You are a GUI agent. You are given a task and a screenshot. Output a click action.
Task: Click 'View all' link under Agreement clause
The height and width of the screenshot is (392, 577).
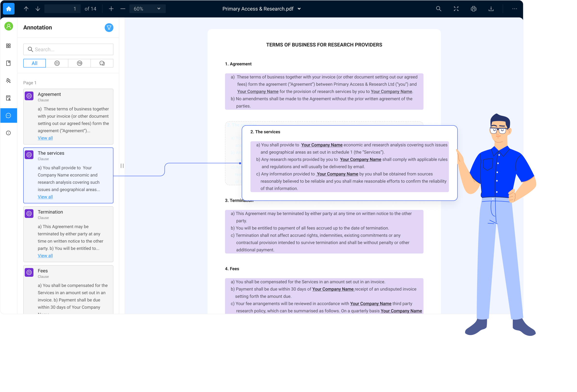click(x=45, y=138)
